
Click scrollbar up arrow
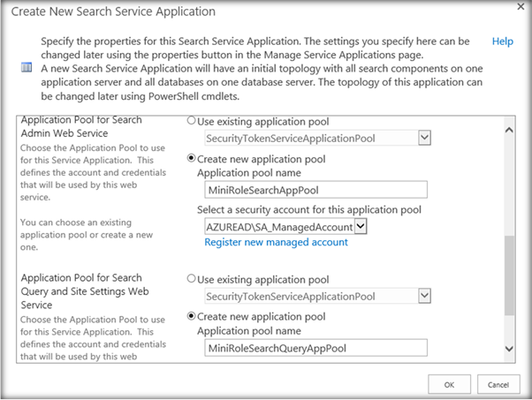click(x=508, y=130)
